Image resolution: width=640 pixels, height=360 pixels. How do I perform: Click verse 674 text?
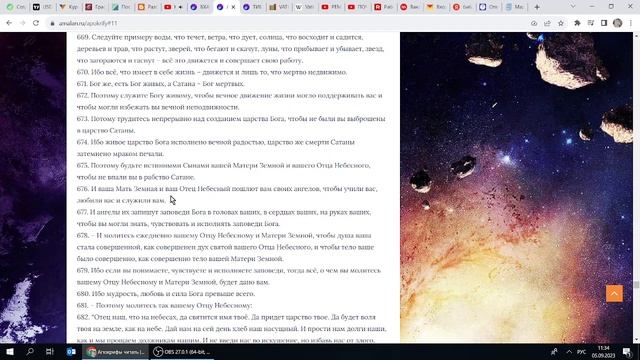(x=216, y=148)
